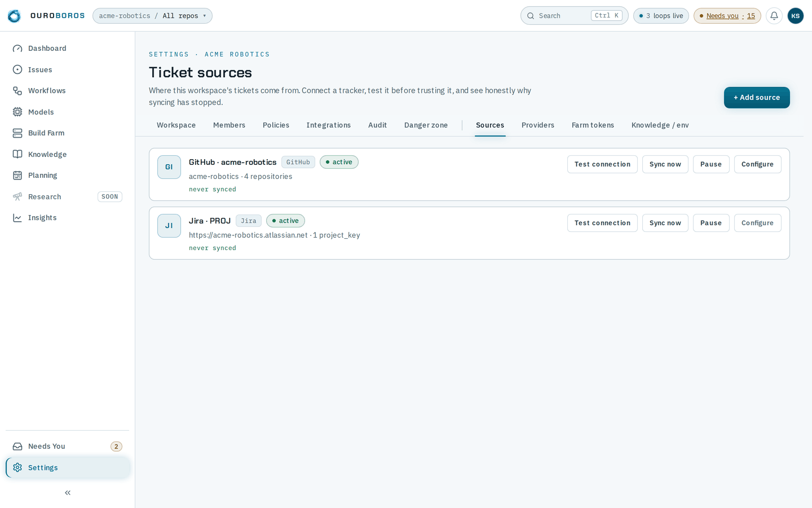The image size is (812, 508).
Task: Click the Issues circle icon
Action: tap(17, 69)
